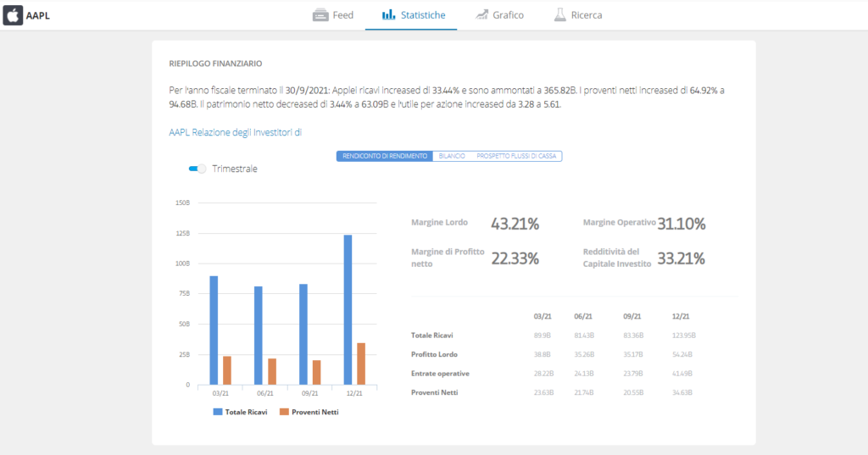Viewport: 868px width, 455px height.
Task: Click the Margine Operativo label
Action: click(x=619, y=223)
